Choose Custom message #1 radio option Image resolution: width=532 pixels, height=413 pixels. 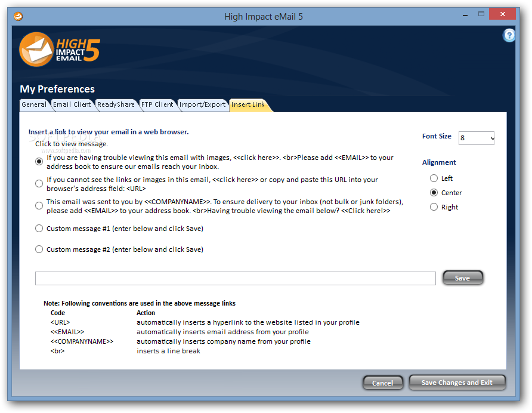coord(39,228)
